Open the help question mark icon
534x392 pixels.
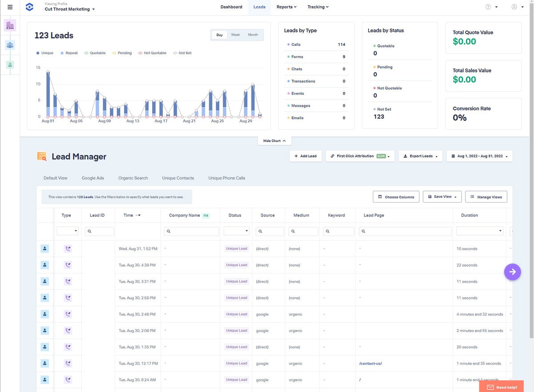coord(488,7)
